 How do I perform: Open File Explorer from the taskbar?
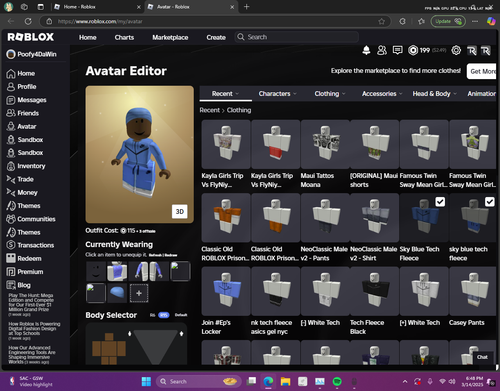(285, 381)
